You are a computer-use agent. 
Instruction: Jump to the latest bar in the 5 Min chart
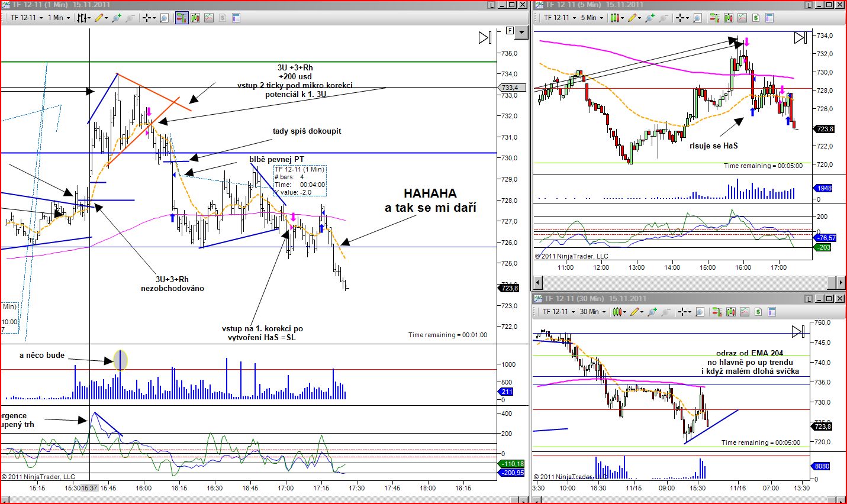pyautogui.click(x=800, y=38)
